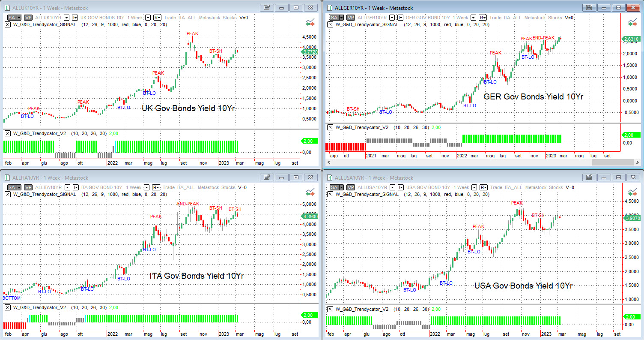This screenshot has height=340, width=644.
Task: Open symbol dropdown next to ALLUK10YR
Action: pos(66,18)
